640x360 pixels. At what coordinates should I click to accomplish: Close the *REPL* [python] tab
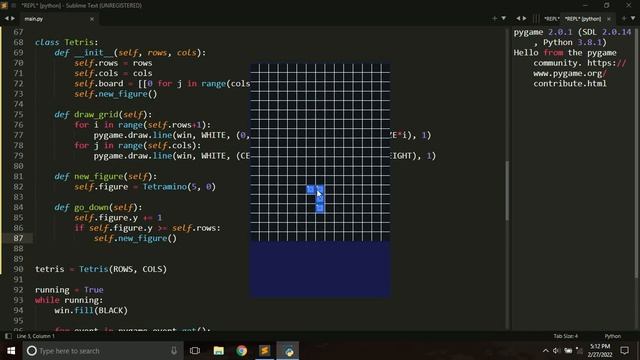pyautogui.click(x=609, y=19)
